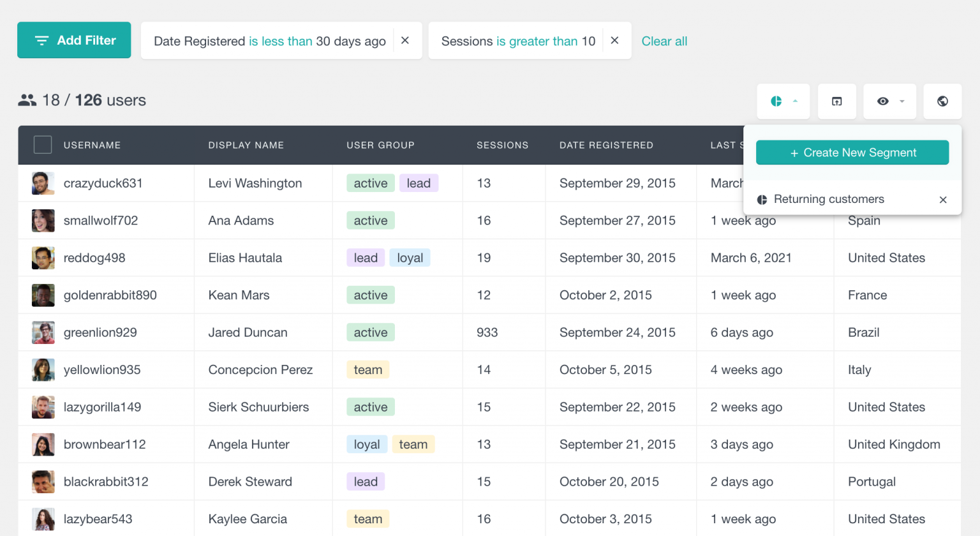The width and height of the screenshot is (980, 536).
Task: Click the export users icon
Action: tap(836, 101)
